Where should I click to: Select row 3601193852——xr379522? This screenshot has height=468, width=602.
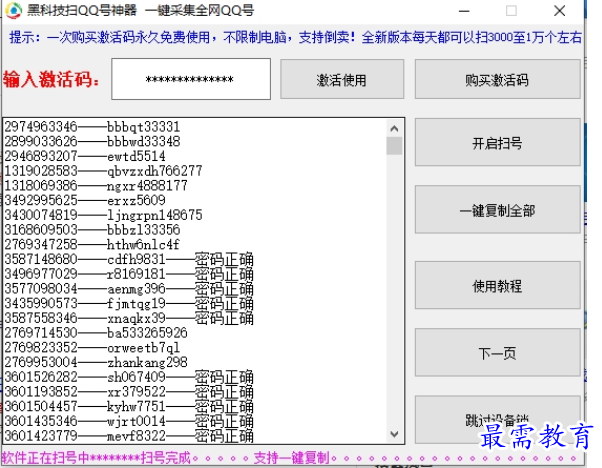coord(129,392)
